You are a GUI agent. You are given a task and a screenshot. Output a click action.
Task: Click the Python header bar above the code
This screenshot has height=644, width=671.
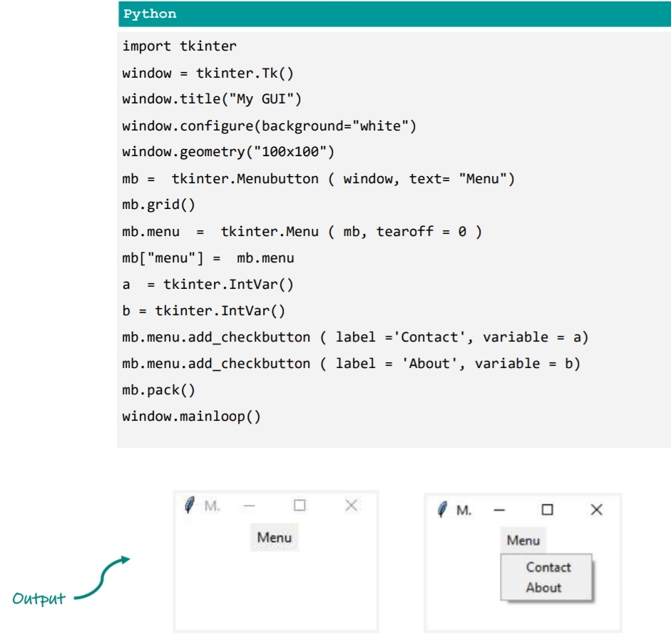coord(394,14)
